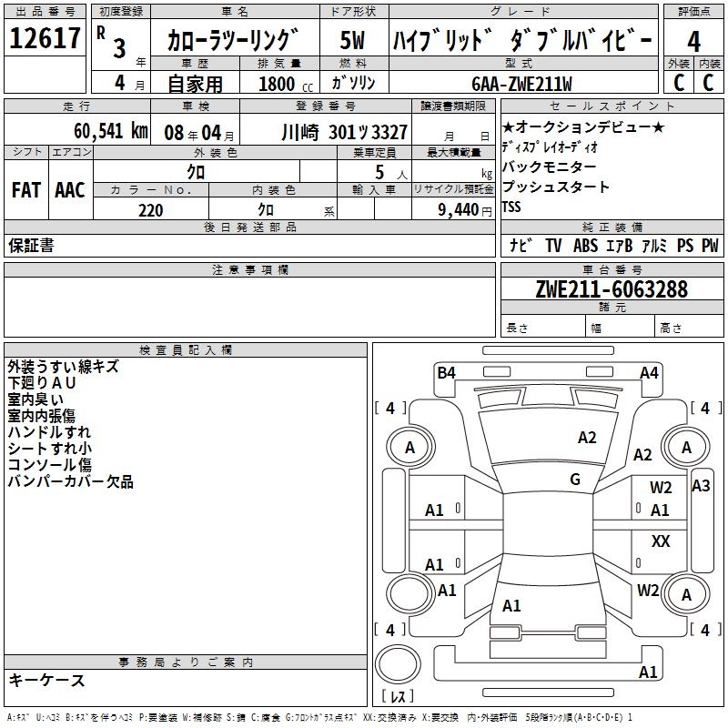Screen dimensions: 728x728
Task: Select the G mark on the windshield
Action: [575, 480]
